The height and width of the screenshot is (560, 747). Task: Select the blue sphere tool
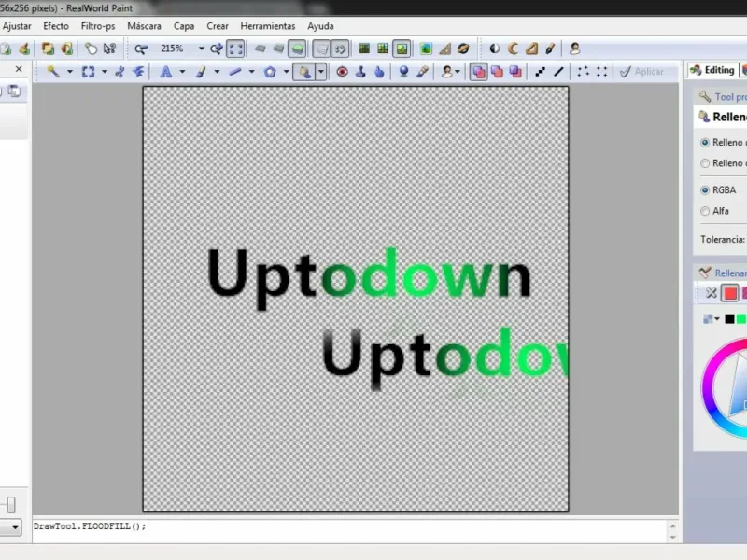tap(403, 72)
